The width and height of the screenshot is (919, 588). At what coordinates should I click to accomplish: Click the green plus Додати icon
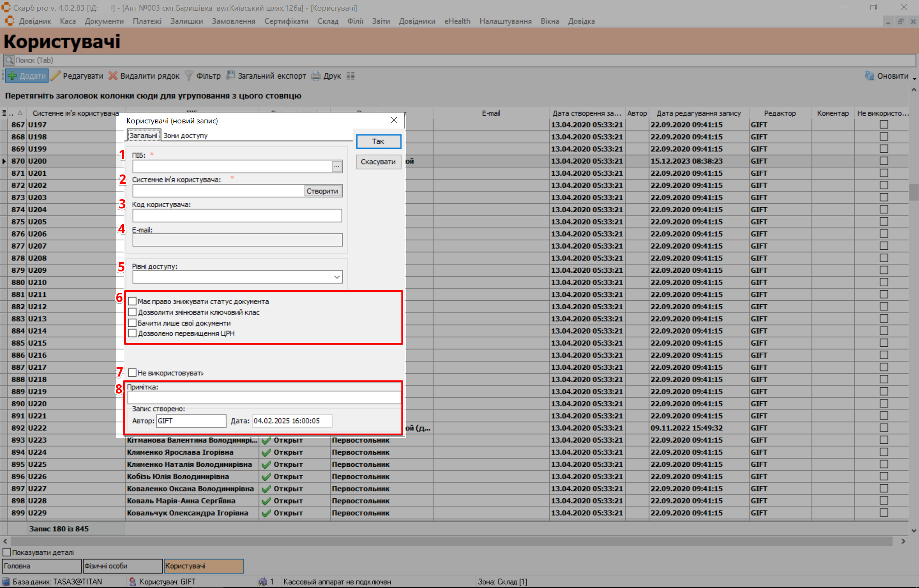click(12, 76)
